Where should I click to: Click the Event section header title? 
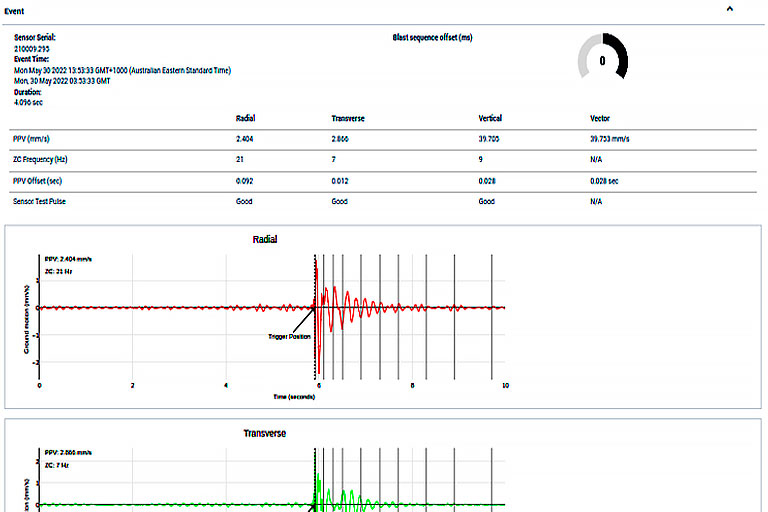point(16,9)
